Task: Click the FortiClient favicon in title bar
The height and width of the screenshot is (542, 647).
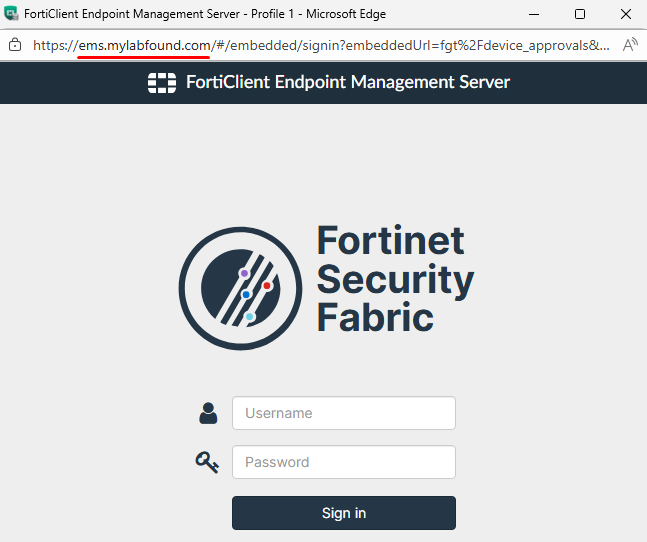Action: coord(11,14)
